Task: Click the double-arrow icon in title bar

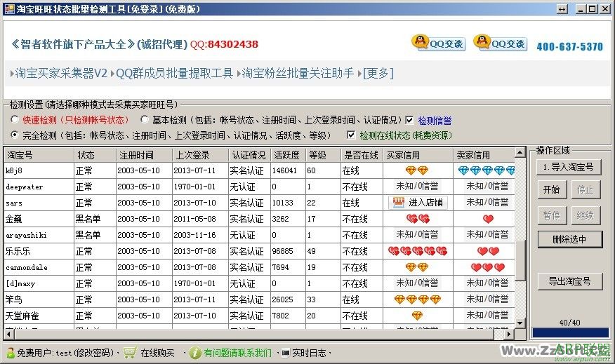Action: tap(562, 8)
